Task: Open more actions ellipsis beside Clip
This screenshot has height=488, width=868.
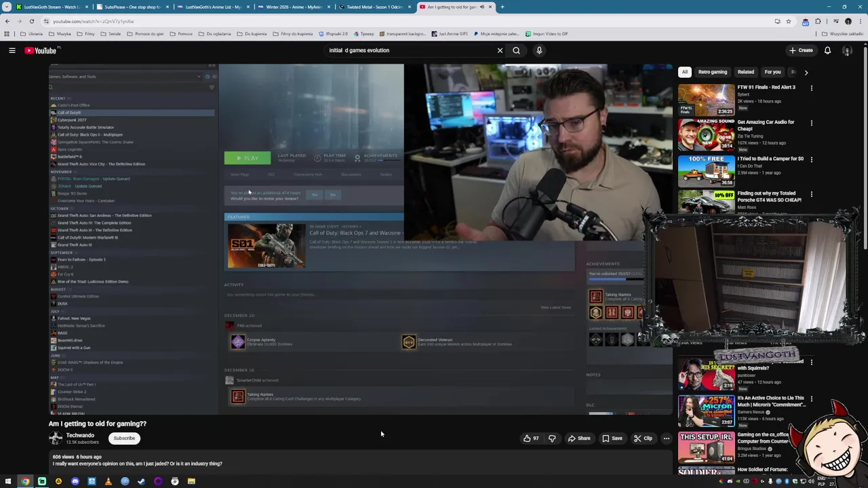Action: [666, 439]
